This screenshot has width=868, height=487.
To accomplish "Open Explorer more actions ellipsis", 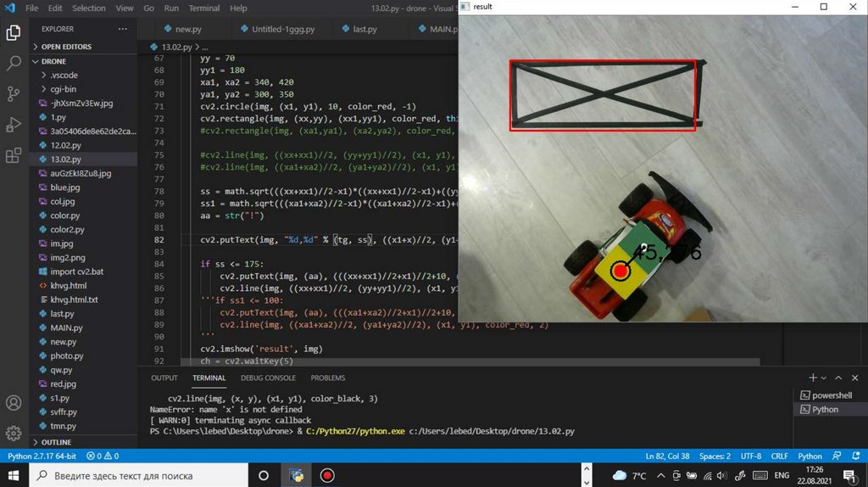I will (125, 29).
